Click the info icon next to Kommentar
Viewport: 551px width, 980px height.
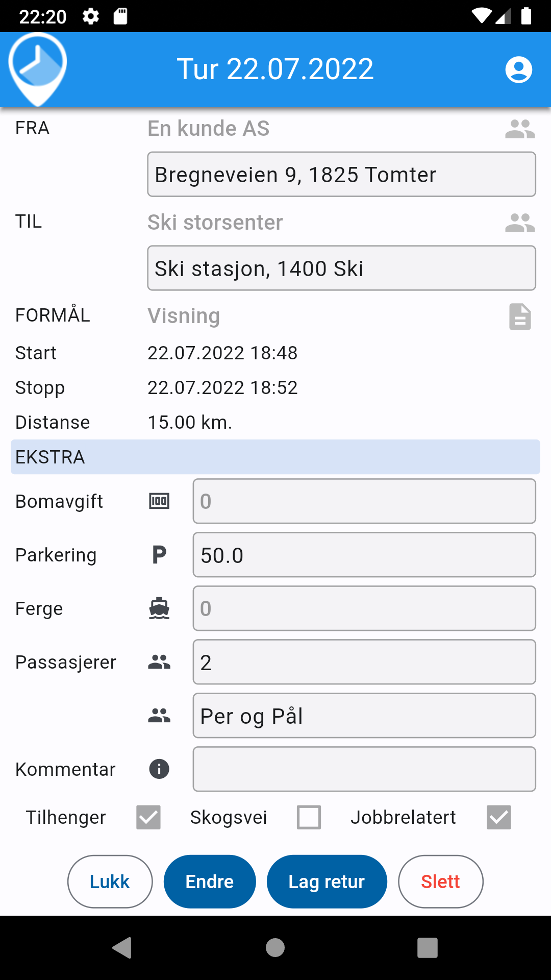[x=159, y=769]
